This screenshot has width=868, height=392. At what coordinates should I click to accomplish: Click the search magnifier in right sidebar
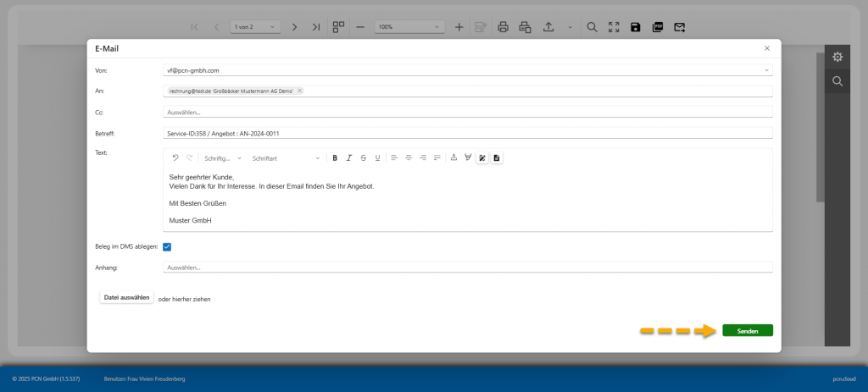[837, 81]
